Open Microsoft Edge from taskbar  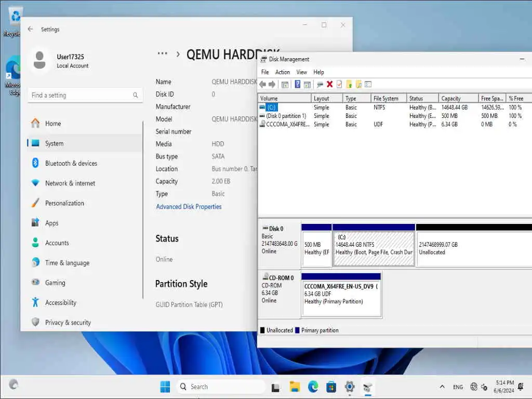[313, 387]
